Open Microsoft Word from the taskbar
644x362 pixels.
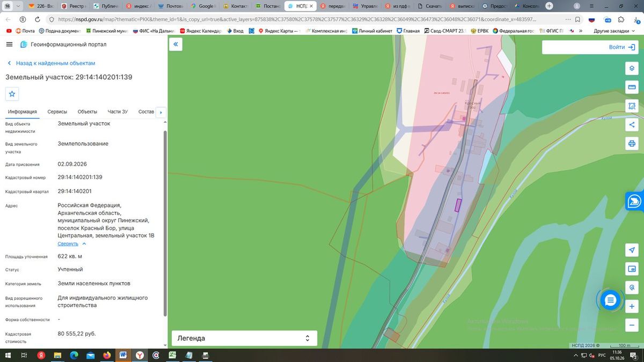click(123, 355)
